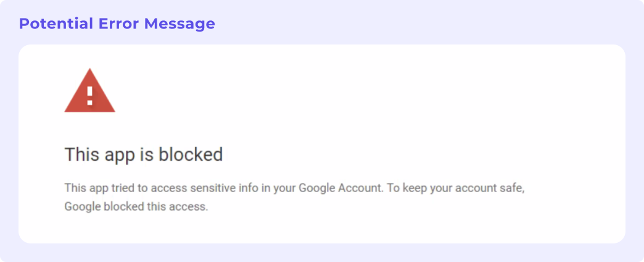
Task: Click the word "sensitive" in the description
Action: pyautogui.click(x=171, y=188)
